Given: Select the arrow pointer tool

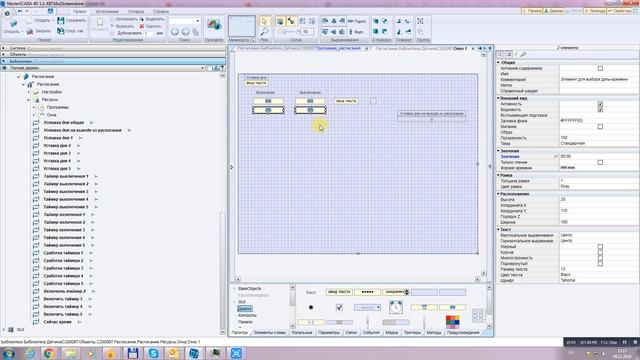Looking at the screenshot, I should [264, 21].
